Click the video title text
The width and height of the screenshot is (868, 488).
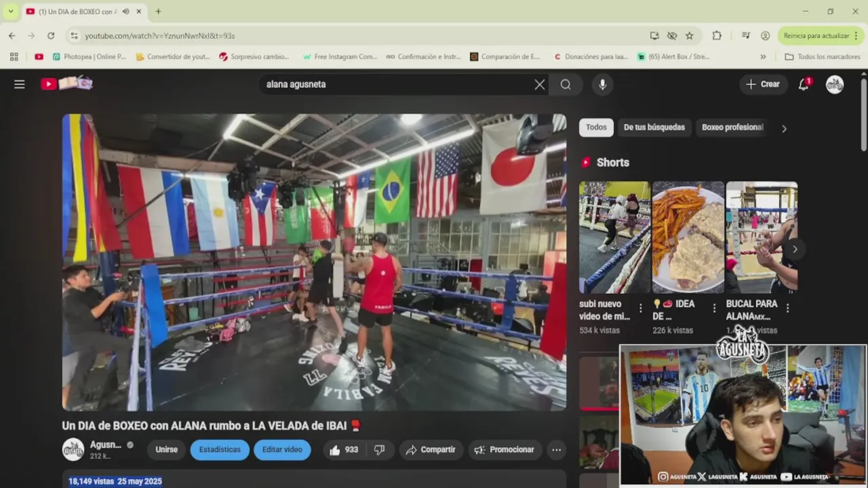(212, 426)
